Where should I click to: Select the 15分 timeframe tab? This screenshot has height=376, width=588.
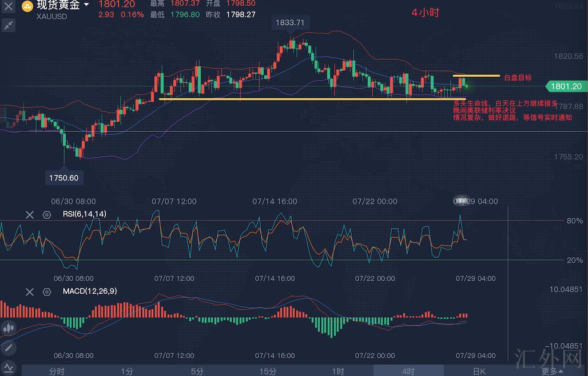[x=268, y=371]
